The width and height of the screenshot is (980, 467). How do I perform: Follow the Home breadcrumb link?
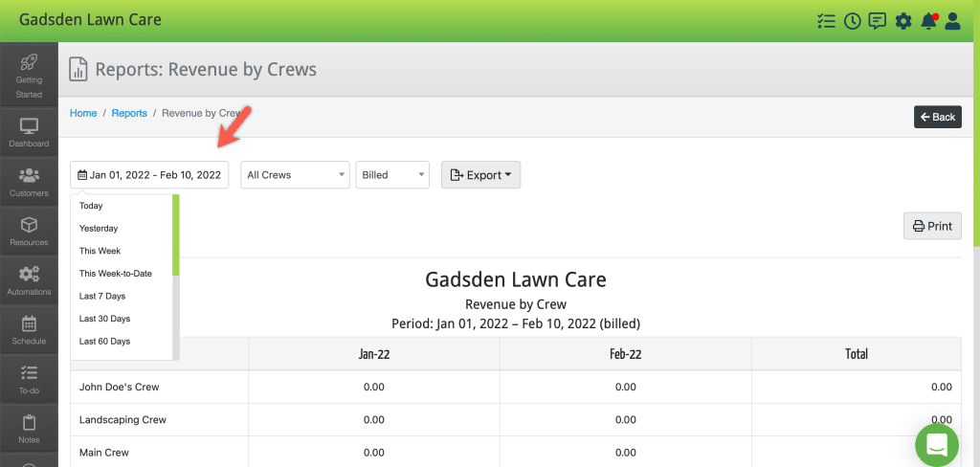coord(83,113)
